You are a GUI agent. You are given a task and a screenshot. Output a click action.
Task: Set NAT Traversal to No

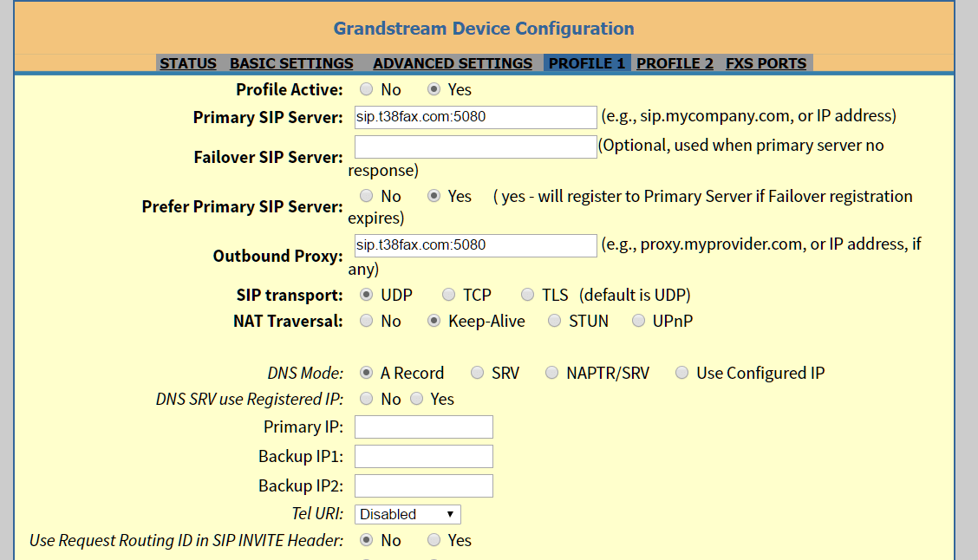coord(366,321)
